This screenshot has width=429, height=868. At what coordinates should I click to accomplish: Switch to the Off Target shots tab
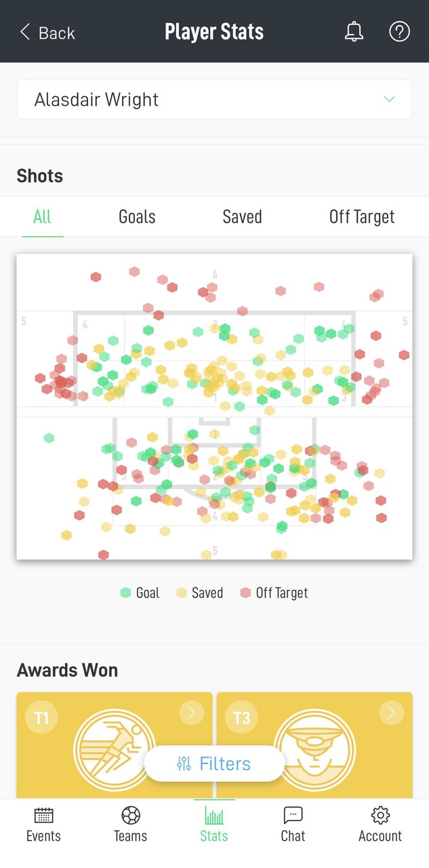point(362,216)
